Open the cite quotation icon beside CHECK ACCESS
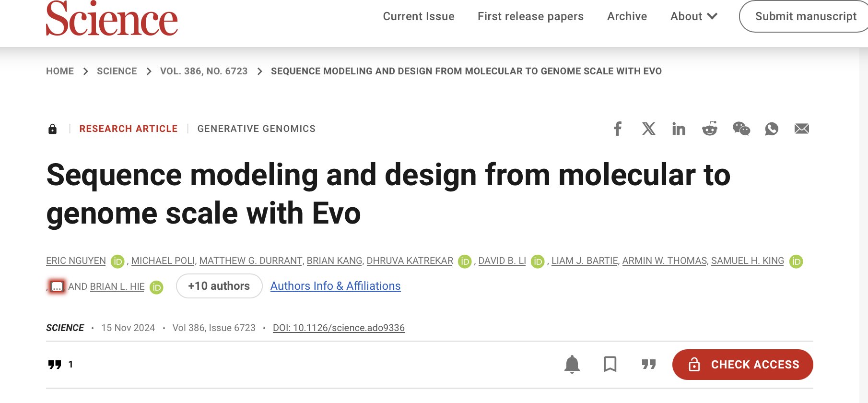 click(649, 365)
